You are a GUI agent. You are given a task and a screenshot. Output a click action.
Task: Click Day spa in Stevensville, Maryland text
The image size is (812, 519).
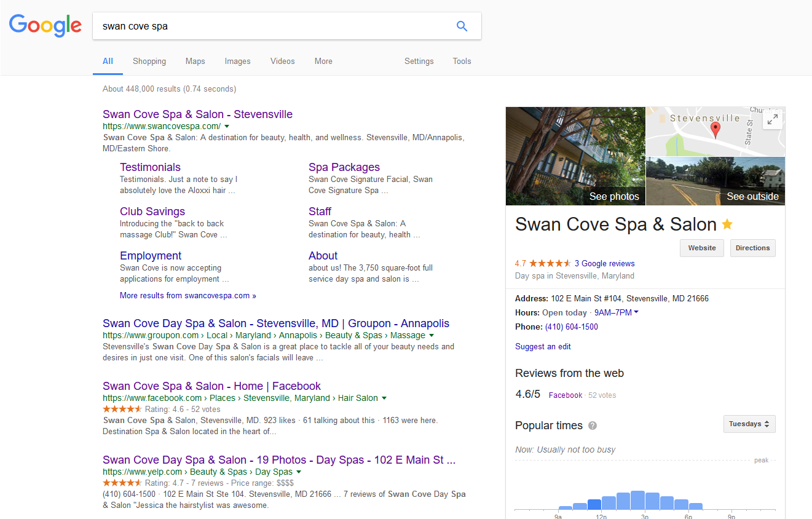(575, 276)
